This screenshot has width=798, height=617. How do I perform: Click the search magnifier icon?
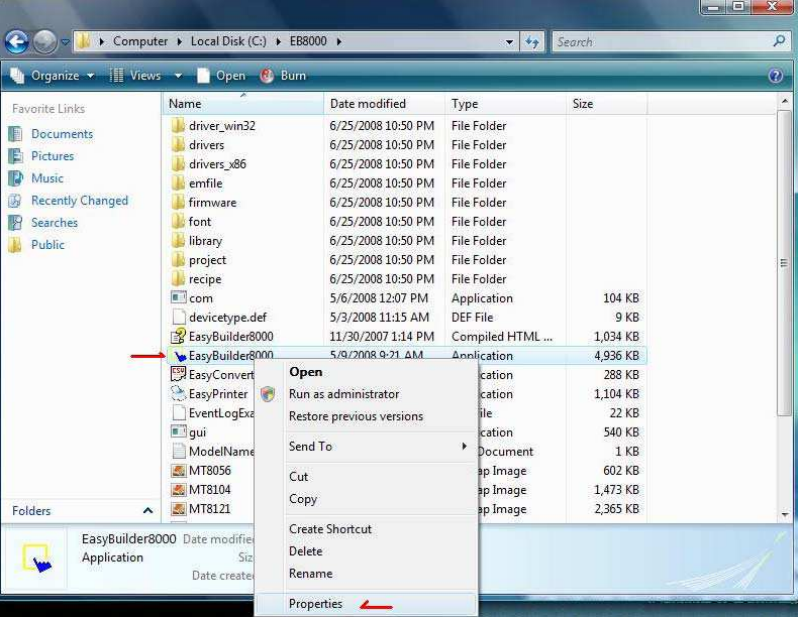tap(779, 41)
